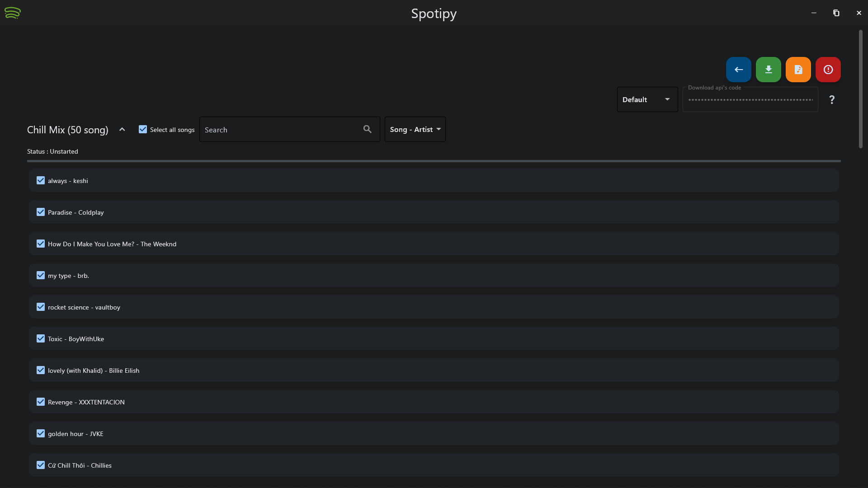
Task: Uncheck rocket science - vaultboy checkbox
Action: click(41, 307)
